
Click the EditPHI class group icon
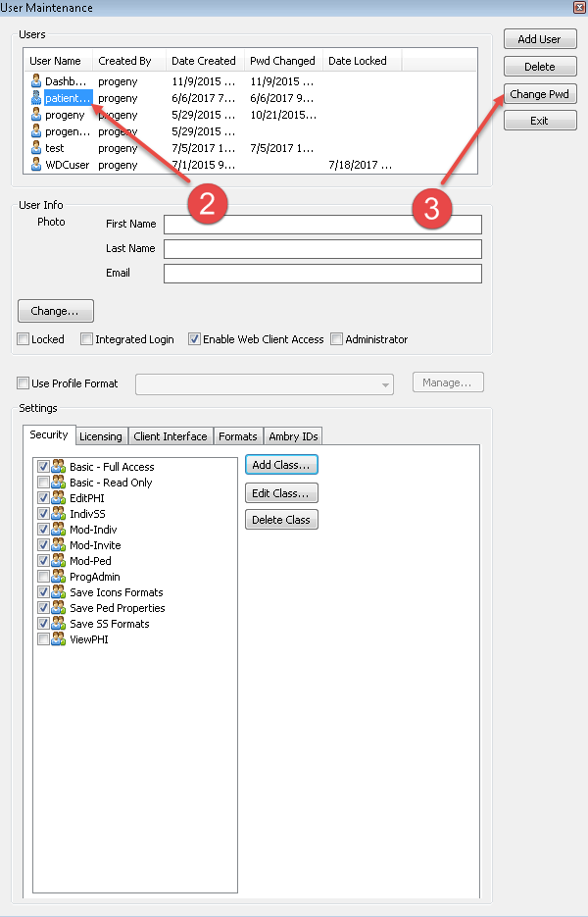[x=59, y=497]
